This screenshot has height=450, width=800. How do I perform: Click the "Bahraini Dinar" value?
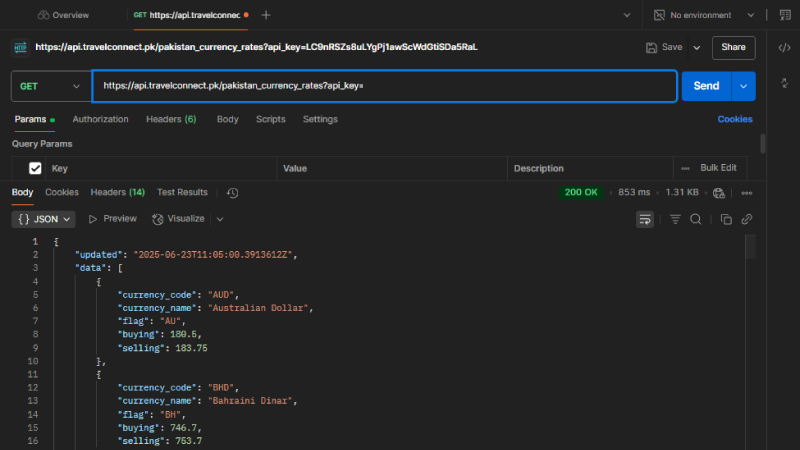click(x=250, y=401)
